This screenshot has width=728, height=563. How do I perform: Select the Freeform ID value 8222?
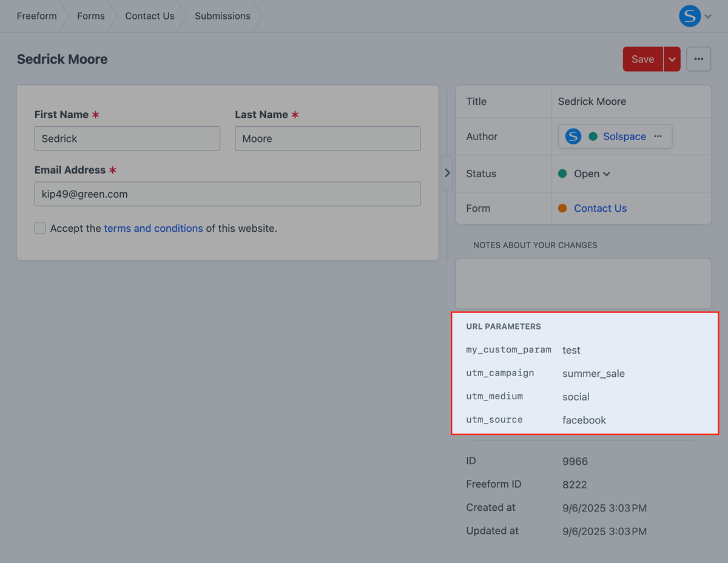coord(575,485)
